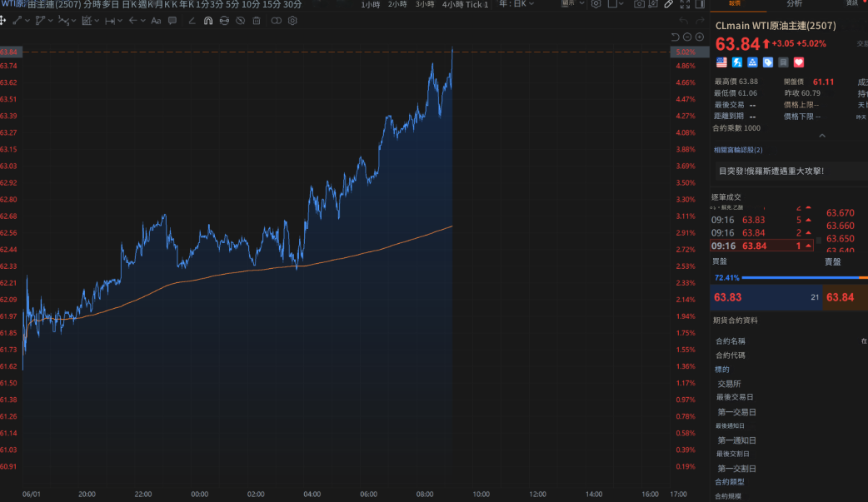Open the 年:日K period dropdown
The width and height of the screenshot is (868, 502).
516,4
